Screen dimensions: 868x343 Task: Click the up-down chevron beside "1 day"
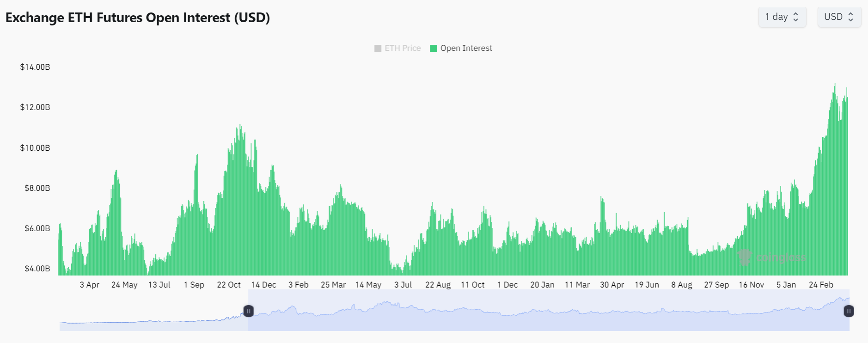(796, 17)
